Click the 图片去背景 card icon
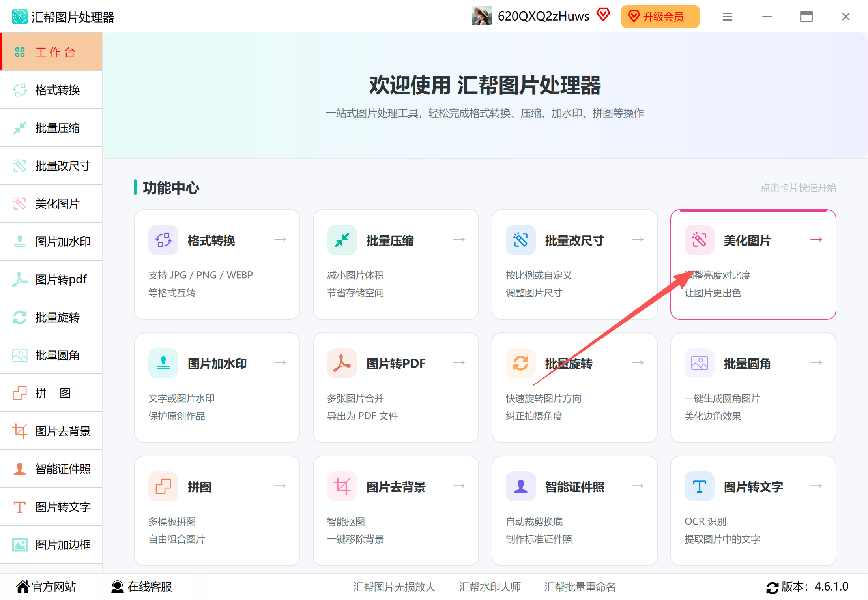The width and height of the screenshot is (868, 600). click(342, 486)
